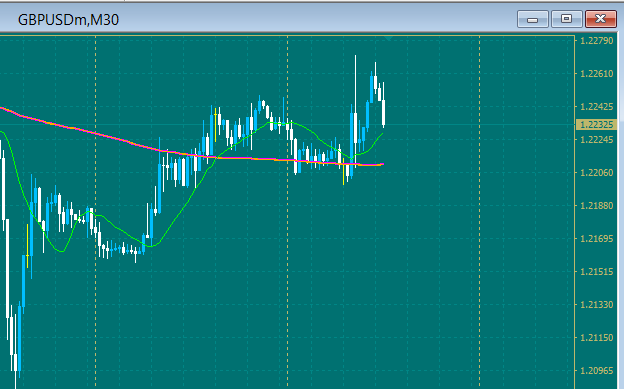Click the 1.22425 price scale value
624x389 pixels.
click(x=597, y=107)
